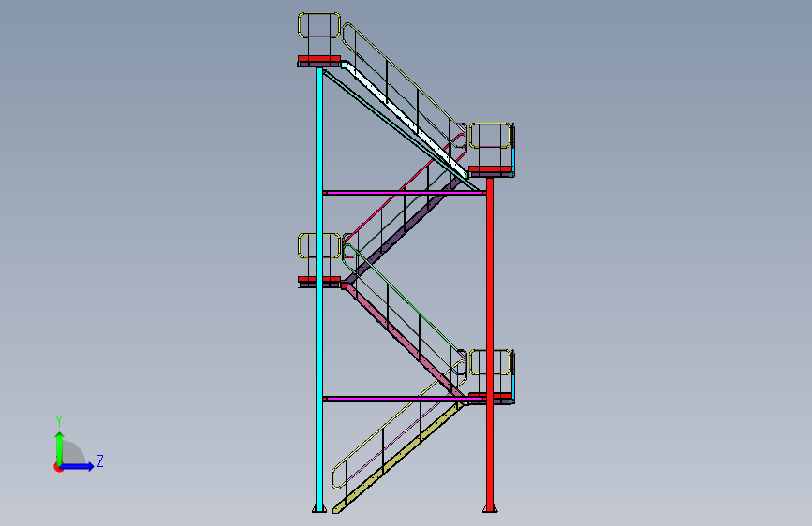Select the red landing platform atop the red column
Image resolution: width=812 pixels, height=526 pixels.
click(x=490, y=168)
